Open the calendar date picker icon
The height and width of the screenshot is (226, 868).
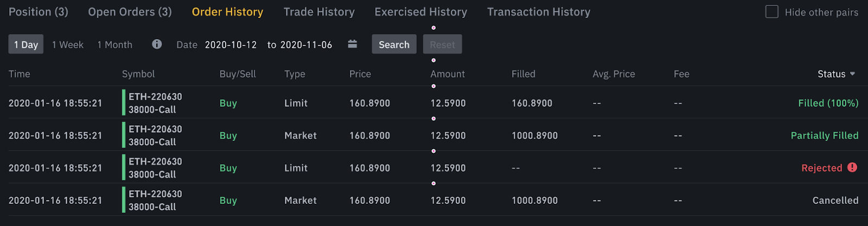point(353,44)
